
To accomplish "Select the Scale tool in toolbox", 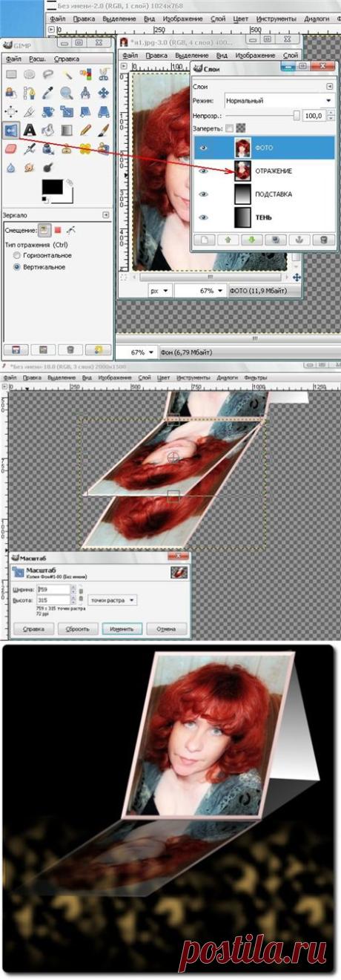I will coord(67,111).
